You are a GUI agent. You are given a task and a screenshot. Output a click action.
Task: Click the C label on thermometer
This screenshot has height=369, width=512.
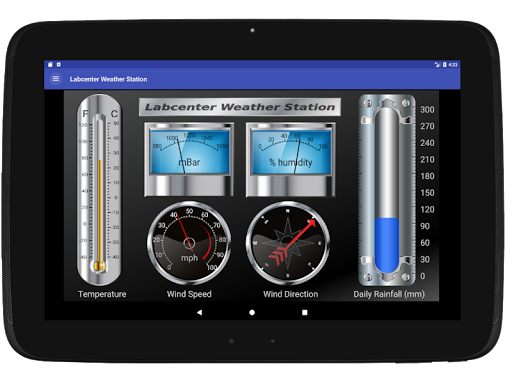(x=114, y=114)
